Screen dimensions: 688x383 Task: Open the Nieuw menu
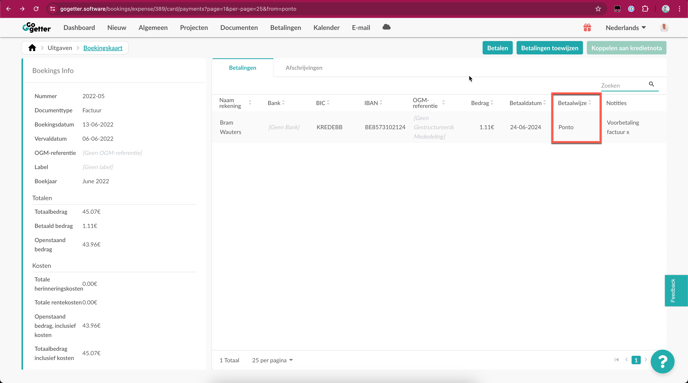pos(117,28)
